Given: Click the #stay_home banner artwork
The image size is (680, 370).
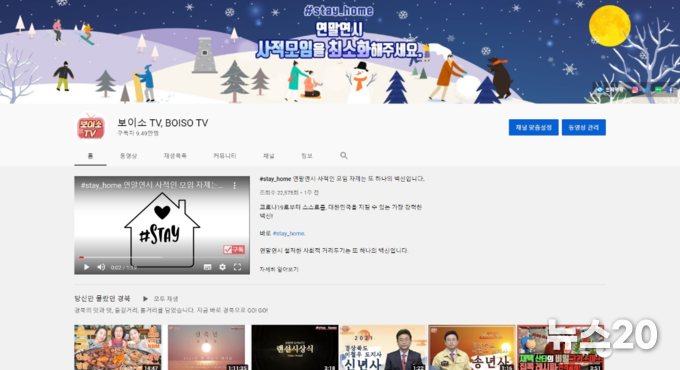Looking at the screenshot, I should pos(340,52).
